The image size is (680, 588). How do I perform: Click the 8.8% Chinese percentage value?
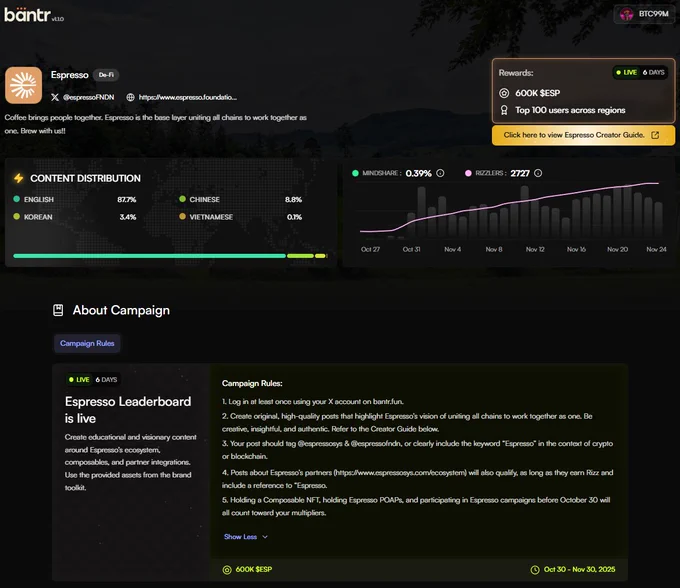click(293, 199)
